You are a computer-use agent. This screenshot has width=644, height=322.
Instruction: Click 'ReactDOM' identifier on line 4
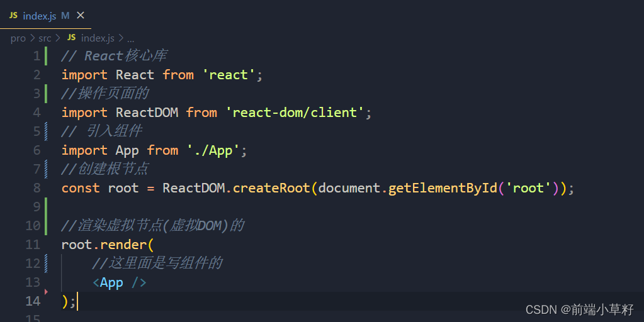coord(147,113)
